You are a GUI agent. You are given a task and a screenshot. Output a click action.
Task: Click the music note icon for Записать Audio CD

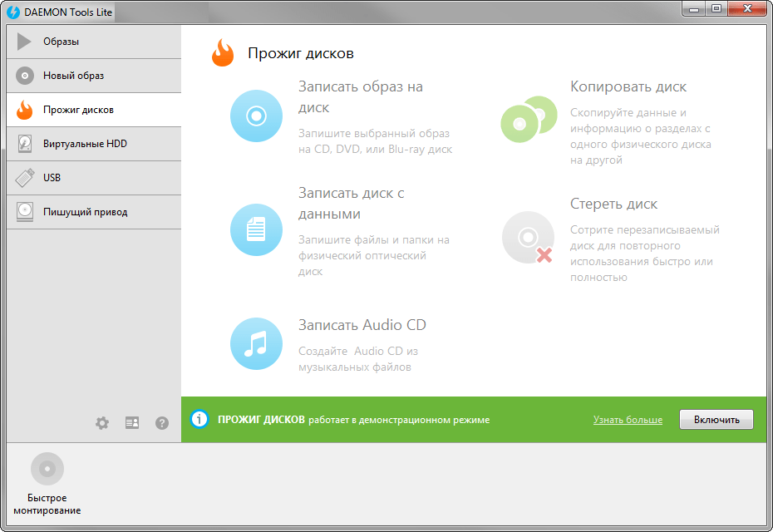(x=256, y=343)
